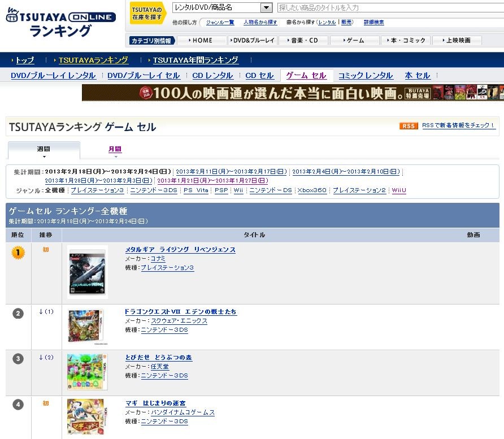Open TSUTAYA年間ランキング in the blue bar

[195, 60]
